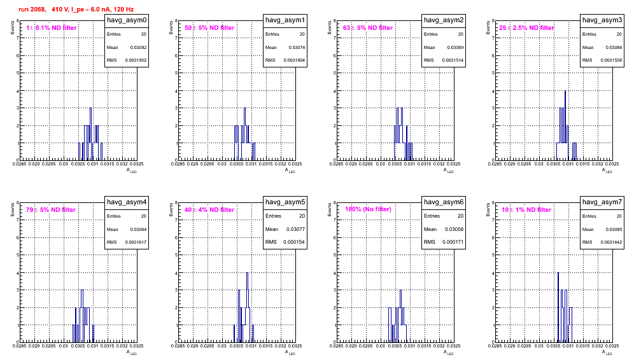Screen dimensions: 634x364
Task: Click the A_LED axis title under havg_asym3 plot
Action: coord(607,171)
